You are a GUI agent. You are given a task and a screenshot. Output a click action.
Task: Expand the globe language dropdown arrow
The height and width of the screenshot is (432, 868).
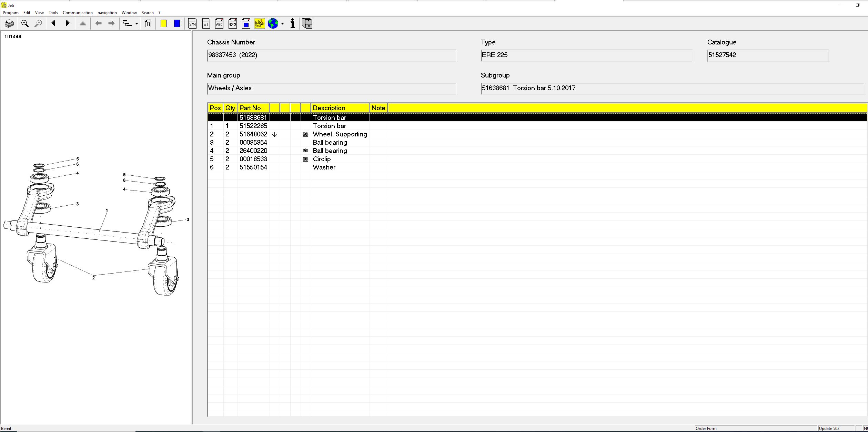[282, 24]
